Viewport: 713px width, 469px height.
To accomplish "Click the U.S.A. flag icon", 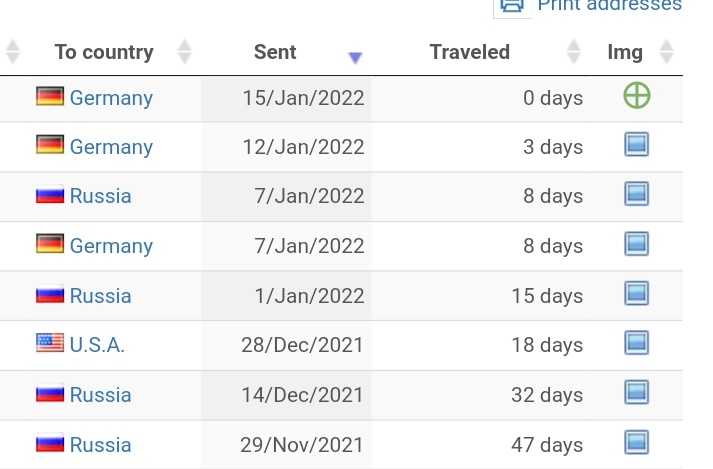I will click(x=50, y=344).
